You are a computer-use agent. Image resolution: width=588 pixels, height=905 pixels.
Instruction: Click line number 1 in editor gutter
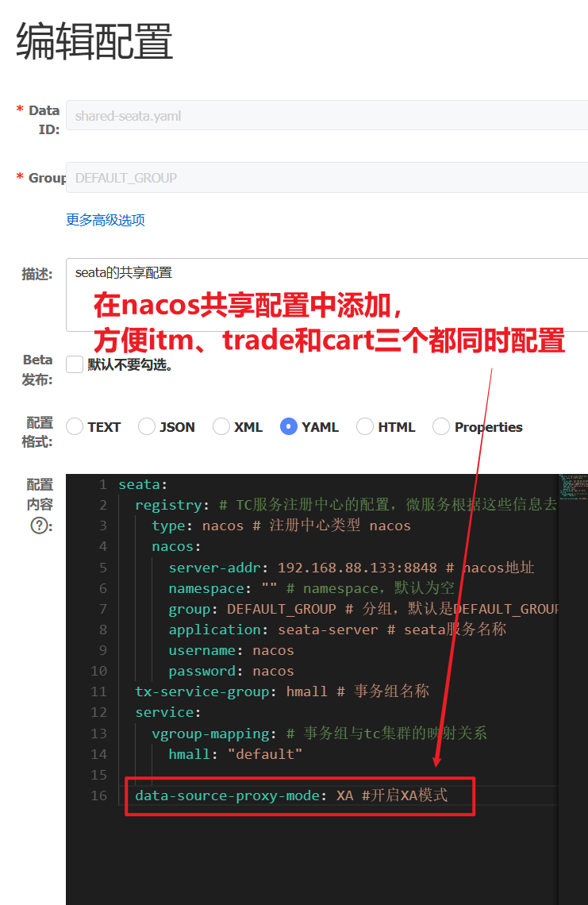pyautogui.click(x=102, y=484)
